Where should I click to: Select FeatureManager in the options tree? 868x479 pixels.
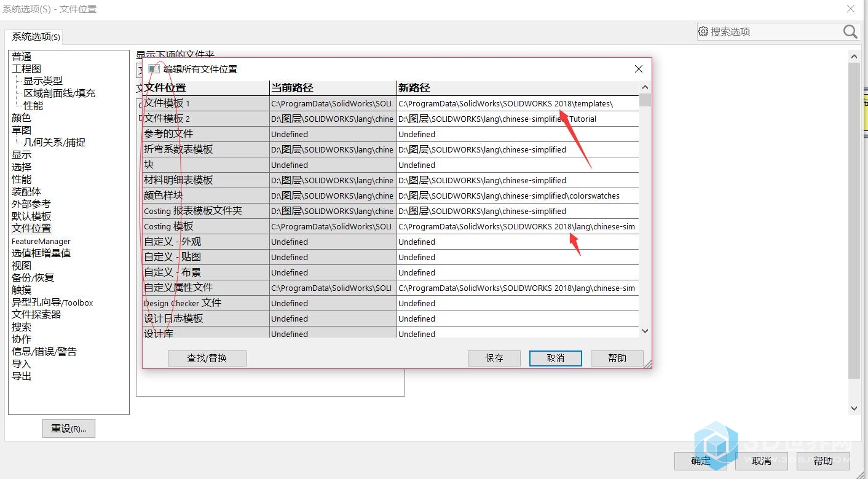coord(41,241)
